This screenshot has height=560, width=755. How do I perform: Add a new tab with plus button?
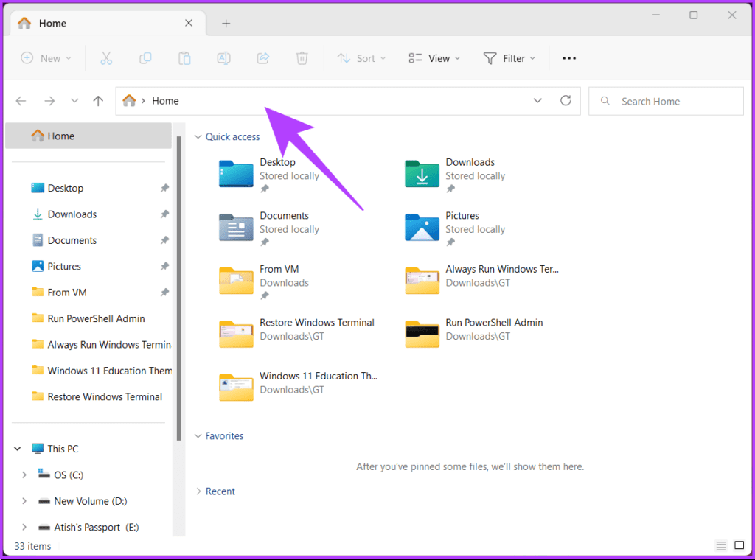click(226, 23)
